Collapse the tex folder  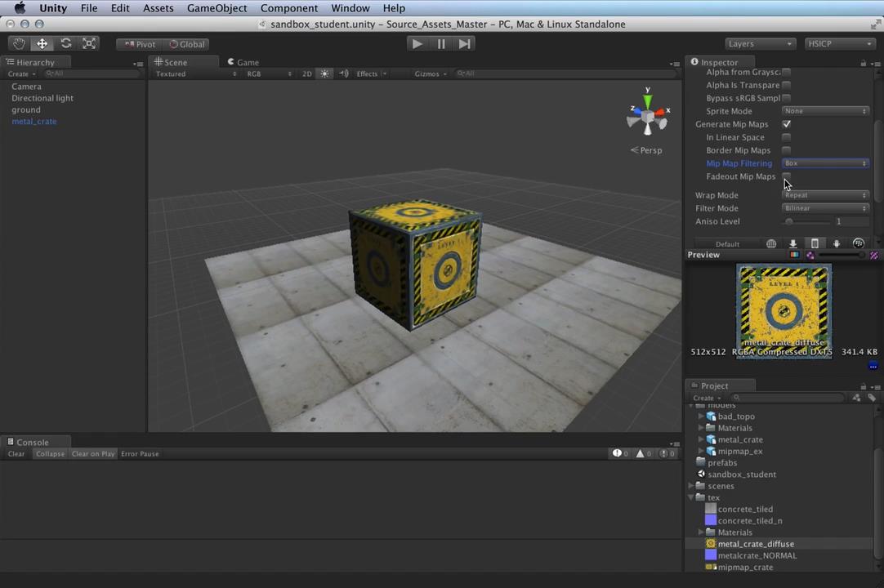click(x=690, y=497)
